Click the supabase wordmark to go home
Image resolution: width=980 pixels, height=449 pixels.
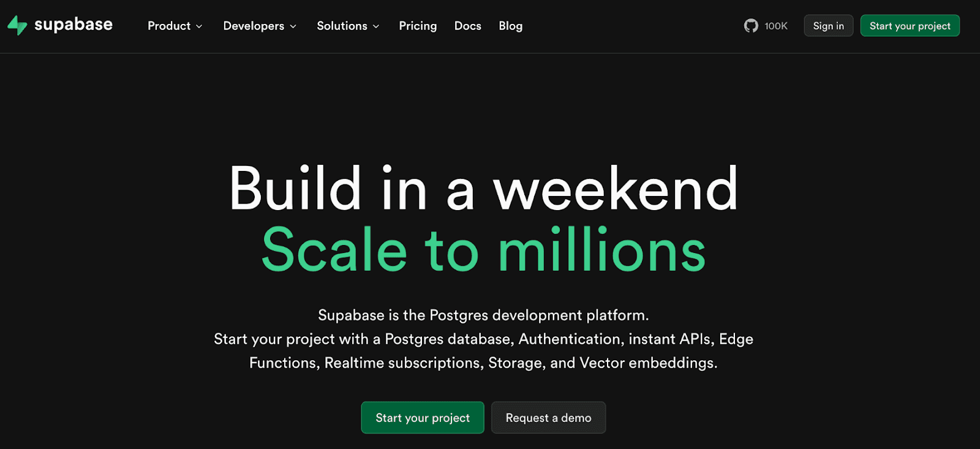[x=73, y=25]
